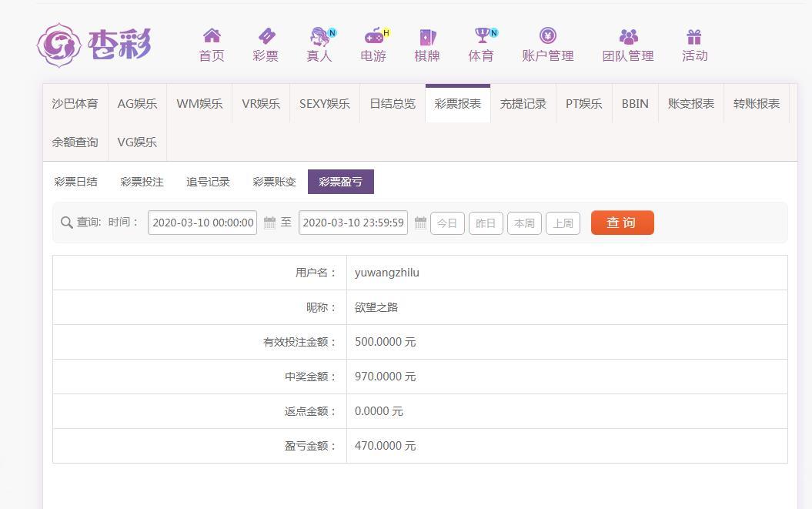
Task: Click the 账户管理 navigation label
Action: pos(548,56)
